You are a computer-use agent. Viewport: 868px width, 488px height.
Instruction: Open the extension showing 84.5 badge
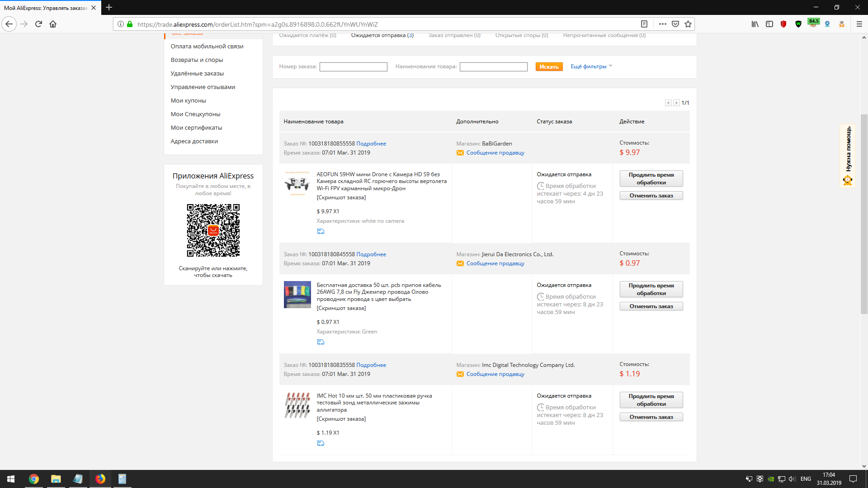(x=813, y=23)
